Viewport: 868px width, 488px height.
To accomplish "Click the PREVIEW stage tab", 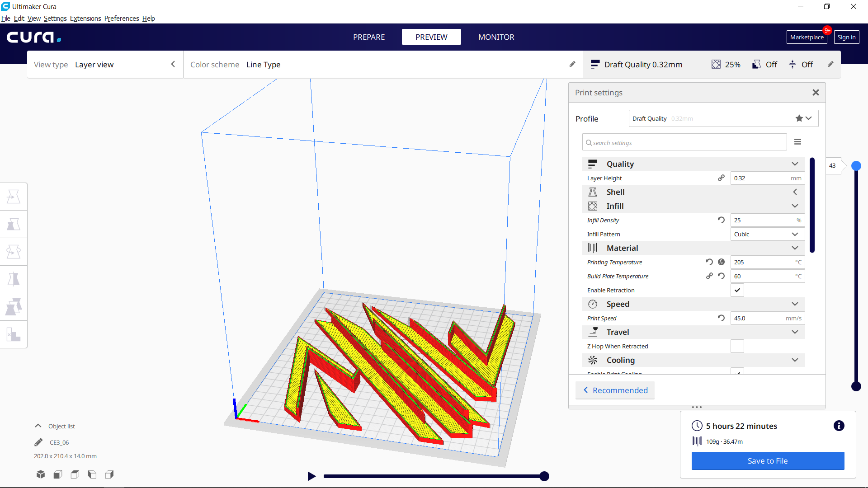I will tap(431, 37).
